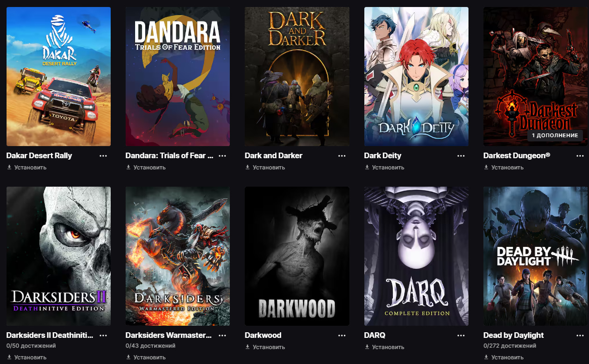Open three-dot menu for DARQ
This screenshot has height=364, width=589.
point(461,336)
